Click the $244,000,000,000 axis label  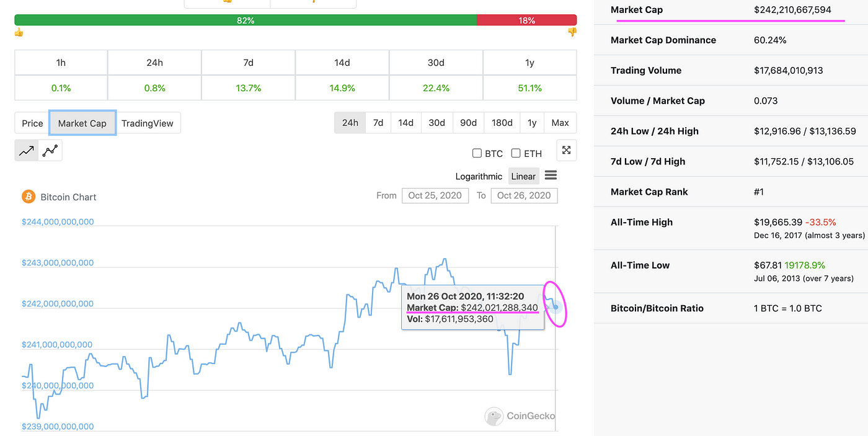click(58, 221)
